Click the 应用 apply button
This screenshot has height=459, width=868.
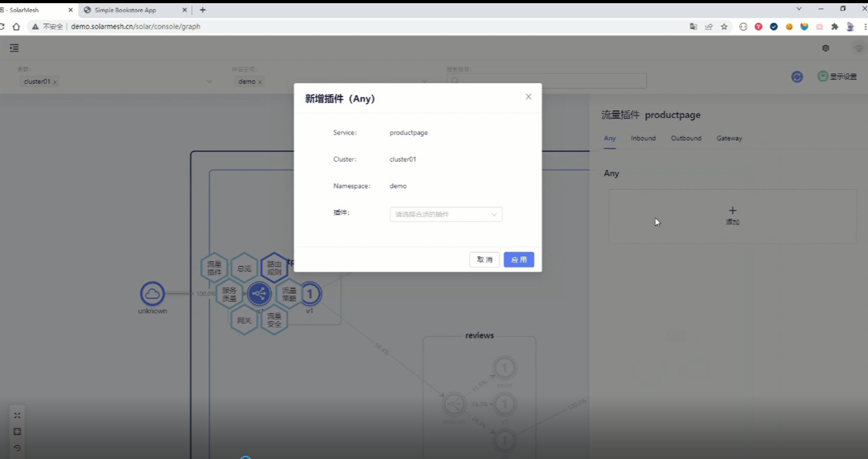coord(518,260)
